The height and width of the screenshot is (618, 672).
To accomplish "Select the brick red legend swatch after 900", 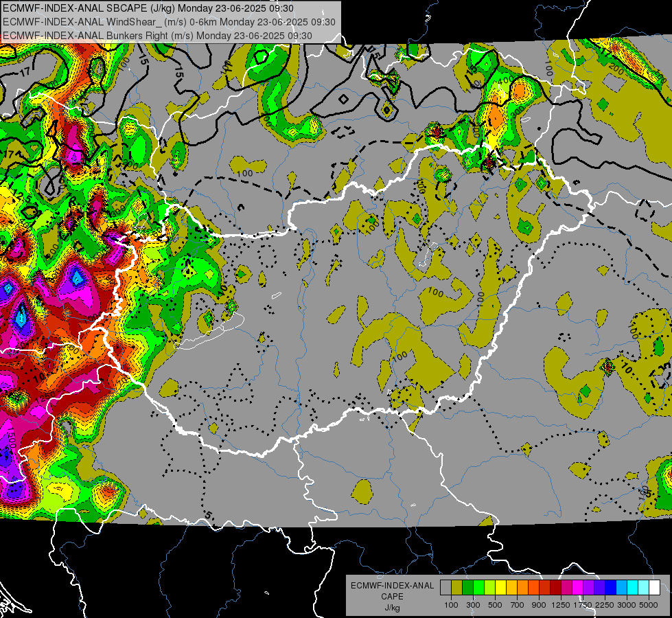I will (x=545, y=587).
